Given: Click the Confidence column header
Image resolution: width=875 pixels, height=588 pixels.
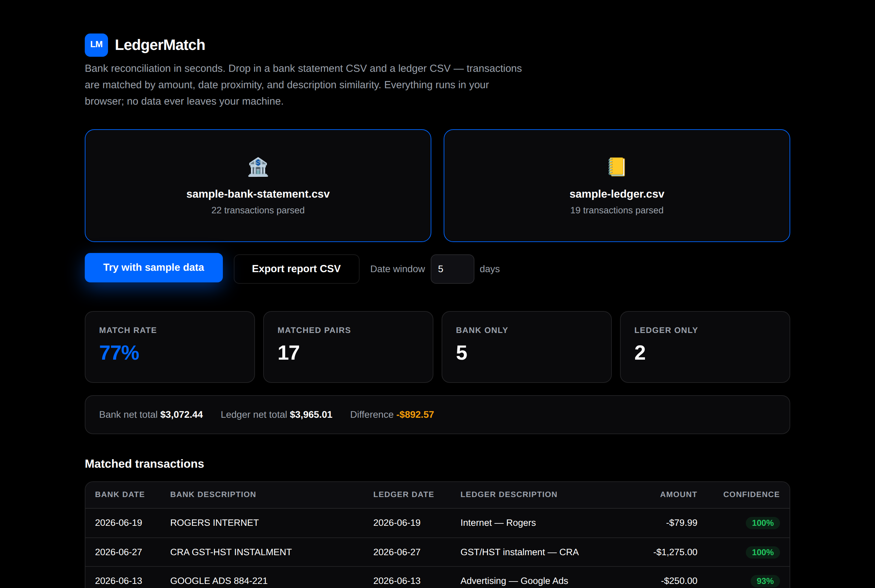Looking at the screenshot, I should click(x=751, y=494).
